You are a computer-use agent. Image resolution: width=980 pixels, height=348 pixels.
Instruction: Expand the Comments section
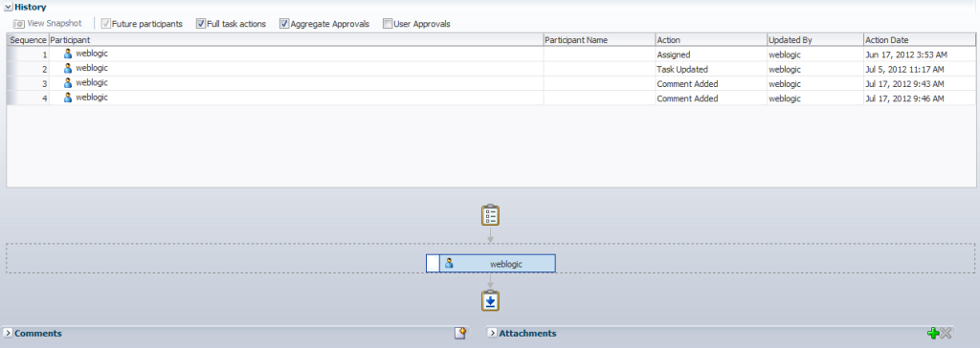point(8,333)
